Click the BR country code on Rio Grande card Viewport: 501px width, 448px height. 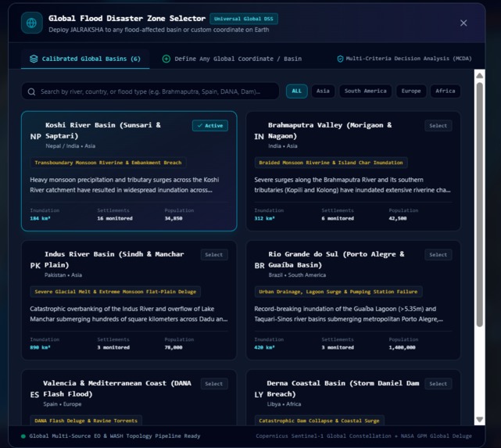tap(259, 266)
